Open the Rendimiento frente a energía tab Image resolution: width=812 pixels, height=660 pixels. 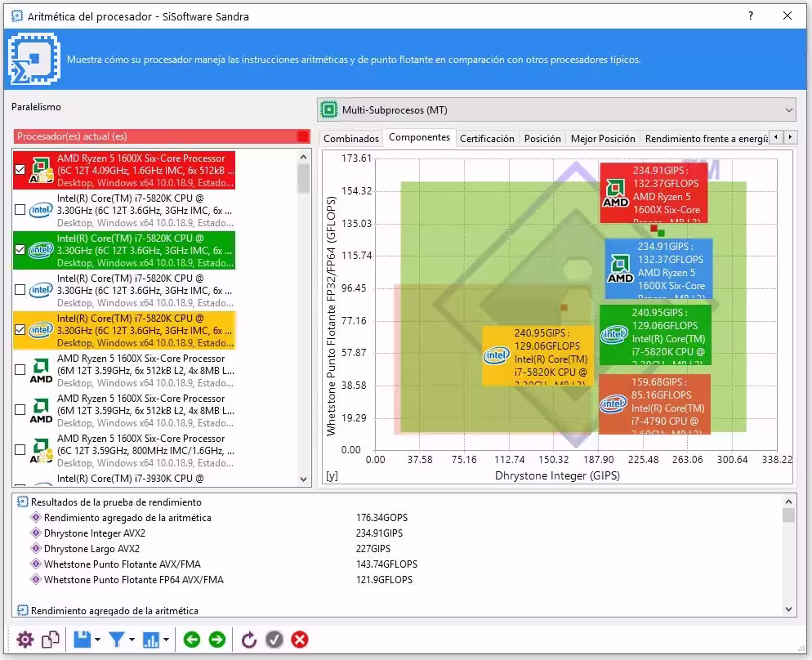(707, 138)
